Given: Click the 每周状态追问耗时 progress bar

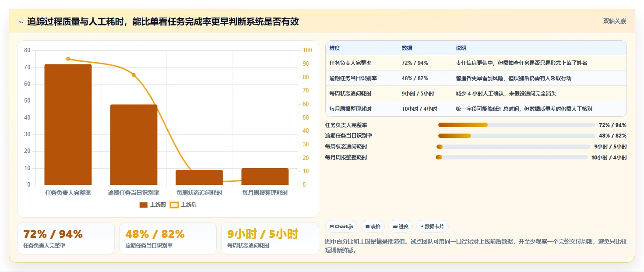Looking at the screenshot, I should pos(514,147).
